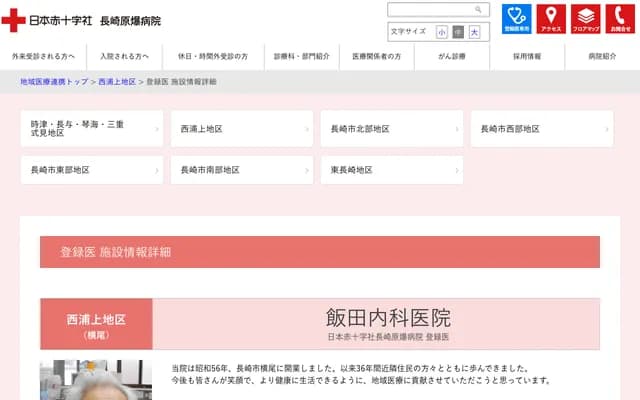Select the 時津・長与・琴海・三重式見地区 area button

(92, 129)
